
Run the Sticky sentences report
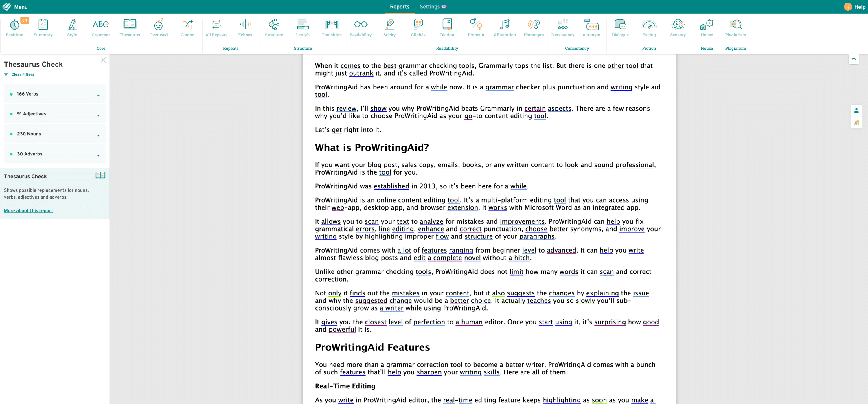tap(389, 27)
